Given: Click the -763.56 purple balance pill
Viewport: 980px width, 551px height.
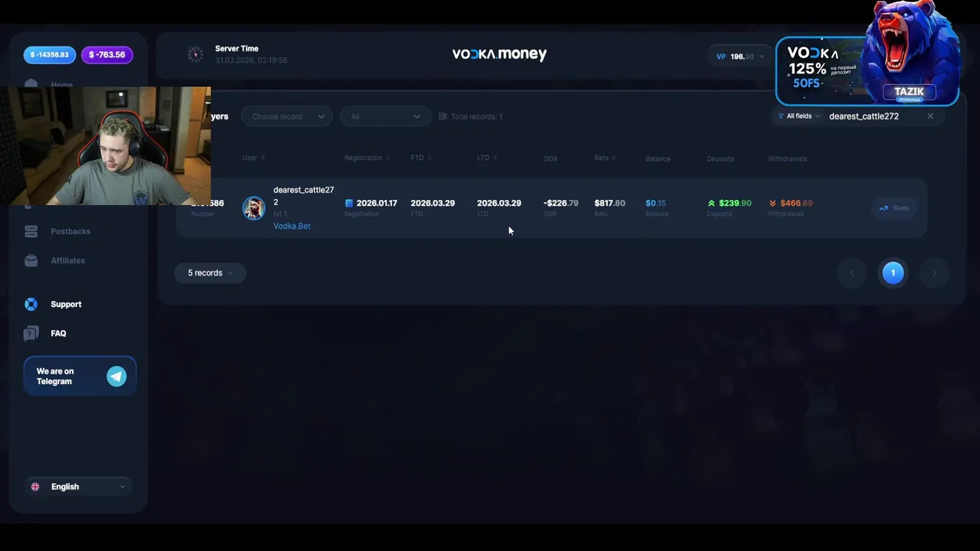Looking at the screenshot, I should (107, 55).
